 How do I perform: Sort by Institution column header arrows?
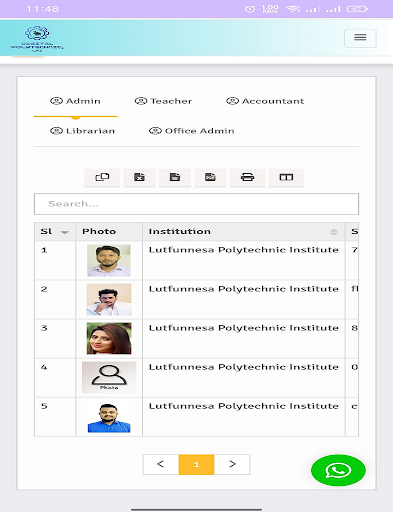pyautogui.click(x=334, y=232)
